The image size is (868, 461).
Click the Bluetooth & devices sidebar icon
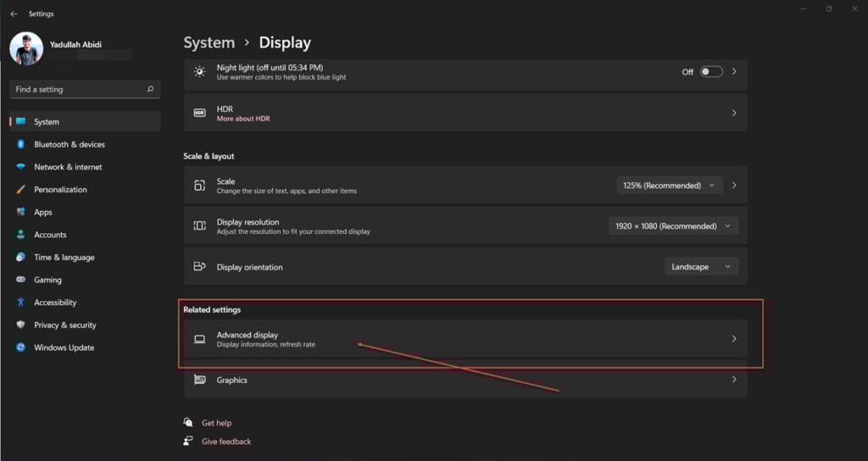coord(20,144)
